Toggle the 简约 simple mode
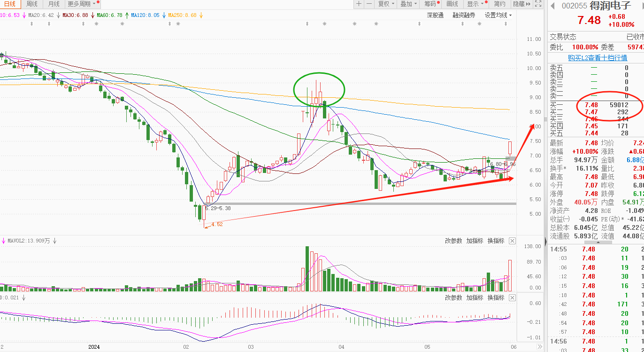644x352 pixels. click(500, 4)
